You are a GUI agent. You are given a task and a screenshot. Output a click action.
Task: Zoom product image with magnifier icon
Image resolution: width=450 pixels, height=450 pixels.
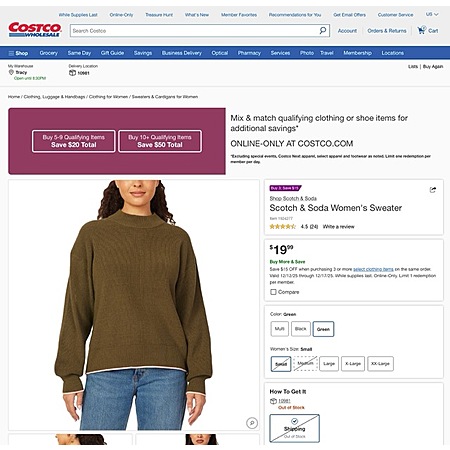point(252,423)
